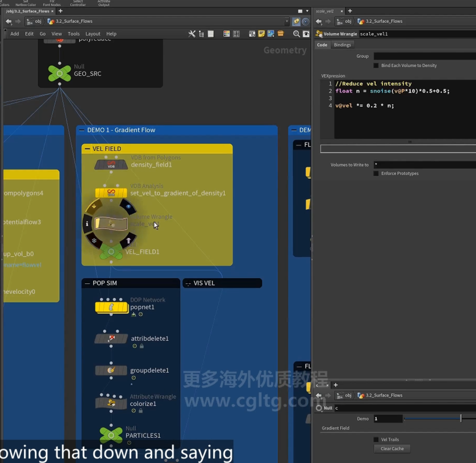Viewport: 476px width, 463px height.
Task: Select the density_field1 VDB node
Action: coord(111,165)
